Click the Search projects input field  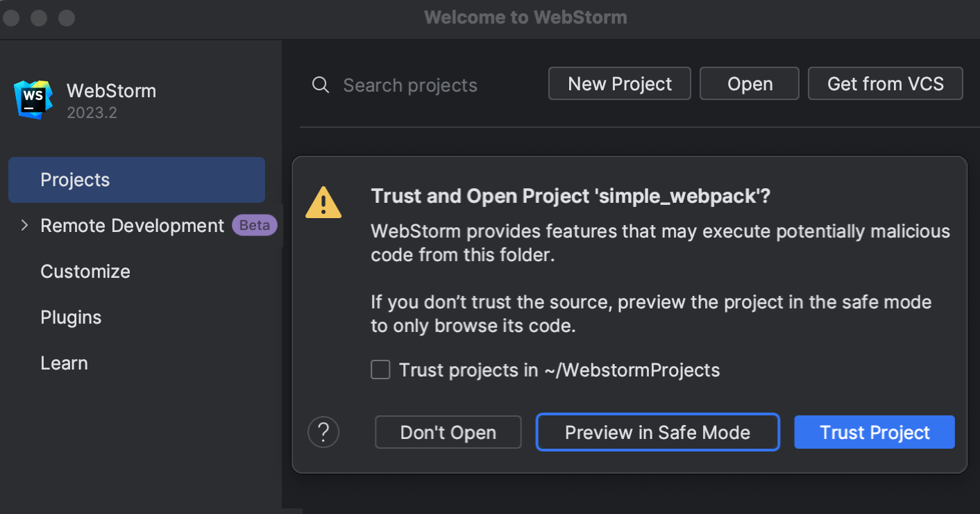[x=409, y=85]
